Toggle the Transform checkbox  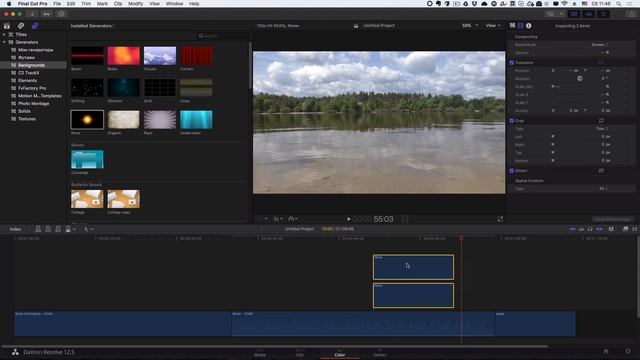pos(512,63)
